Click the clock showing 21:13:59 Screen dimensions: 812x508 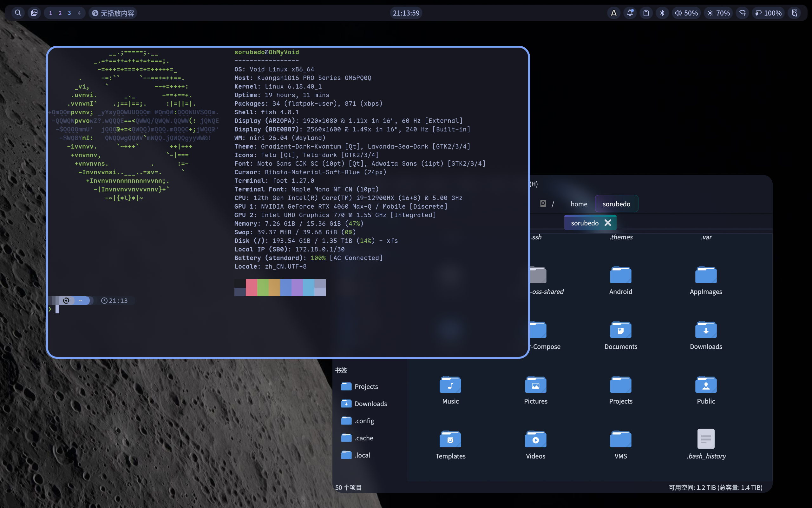click(x=406, y=13)
